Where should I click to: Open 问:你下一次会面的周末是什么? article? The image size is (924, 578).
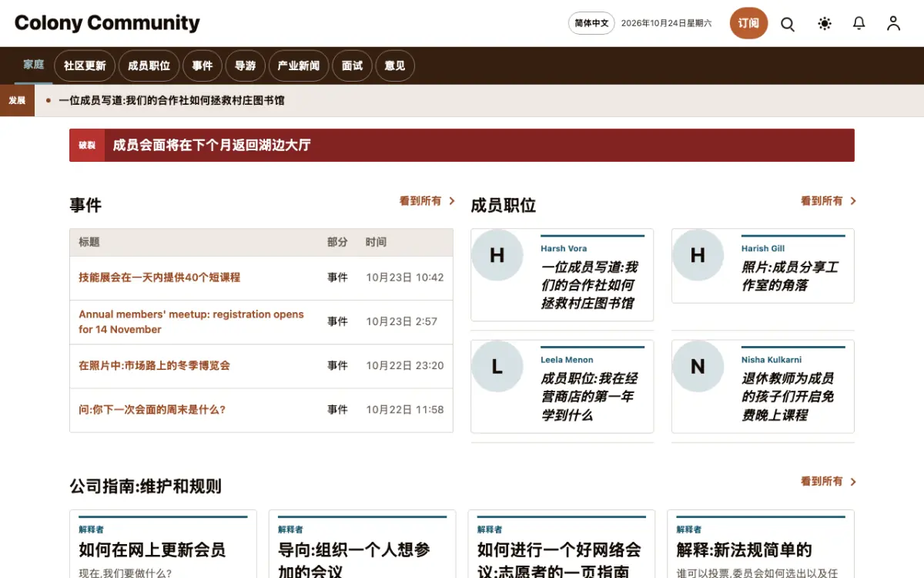click(x=152, y=410)
